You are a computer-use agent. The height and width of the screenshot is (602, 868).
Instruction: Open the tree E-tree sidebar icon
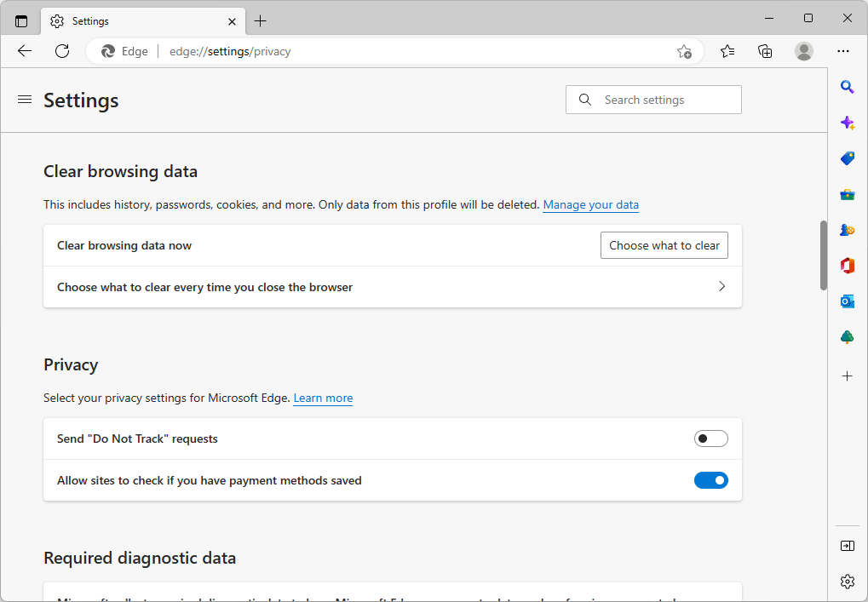point(847,337)
